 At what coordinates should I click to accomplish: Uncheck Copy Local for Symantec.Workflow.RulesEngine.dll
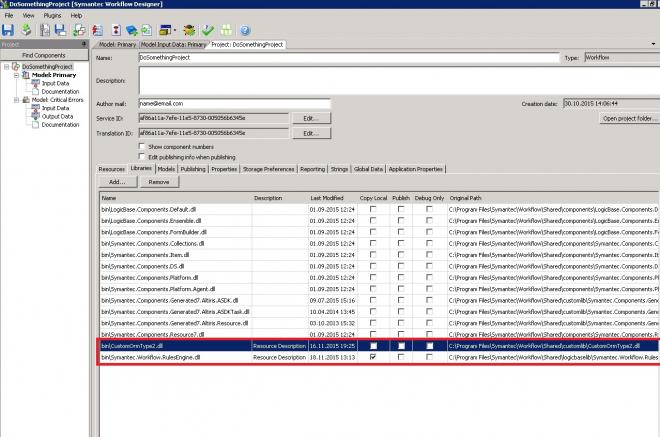[x=373, y=357]
